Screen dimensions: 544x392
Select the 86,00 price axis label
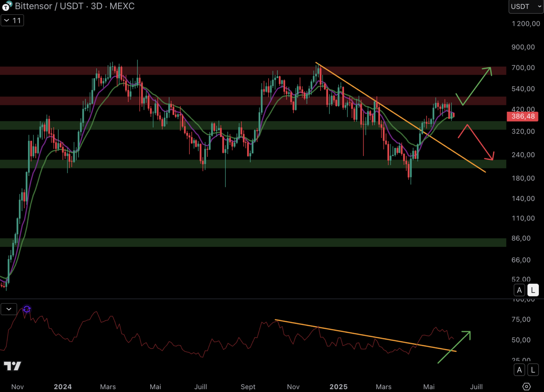point(521,238)
